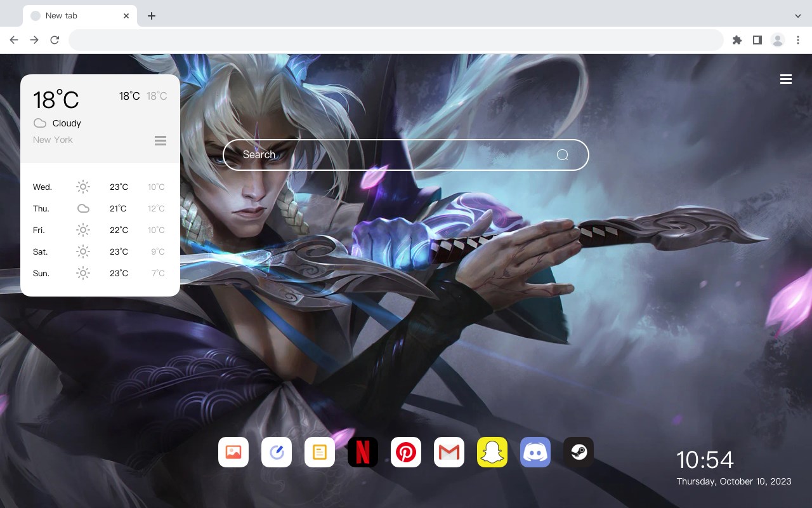This screenshot has height=508, width=812.
Task: Open the blue checkmark to-do shortcut
Action: (x=277, y=452)
